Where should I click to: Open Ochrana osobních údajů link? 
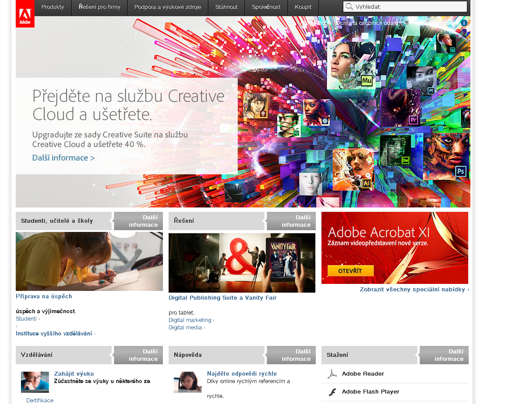[x=367, y=23]
